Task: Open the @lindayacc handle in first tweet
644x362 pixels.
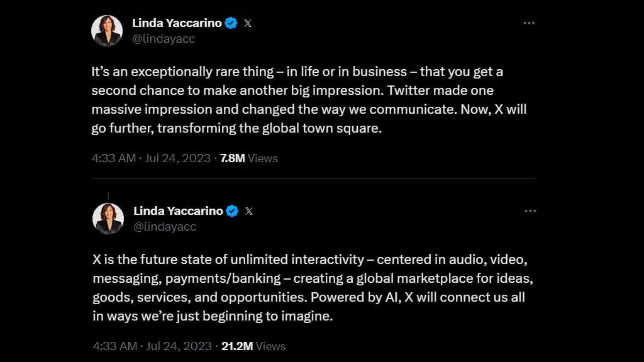Action: click(x=164, y=39)
